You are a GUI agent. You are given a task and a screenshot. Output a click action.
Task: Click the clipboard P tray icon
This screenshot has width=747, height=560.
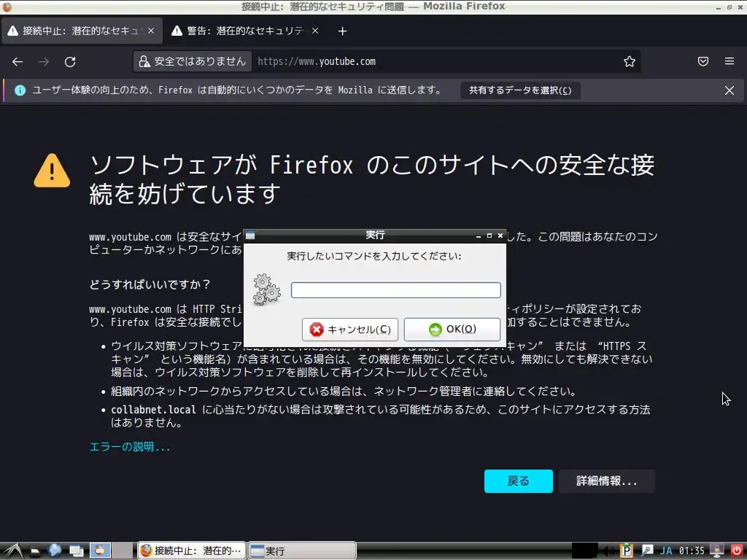pos(626,551)
